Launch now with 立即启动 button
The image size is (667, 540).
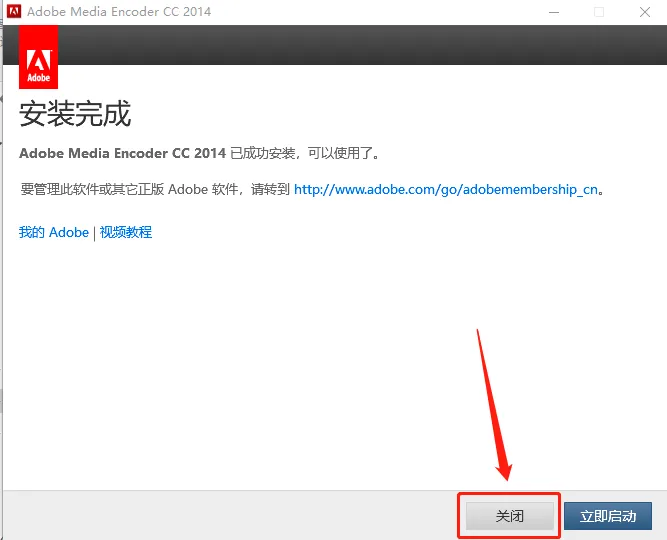[x=608, y=516]
